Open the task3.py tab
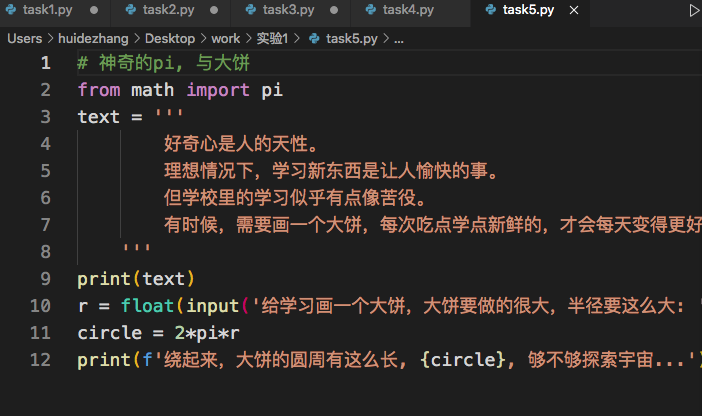 coord(288,10)
